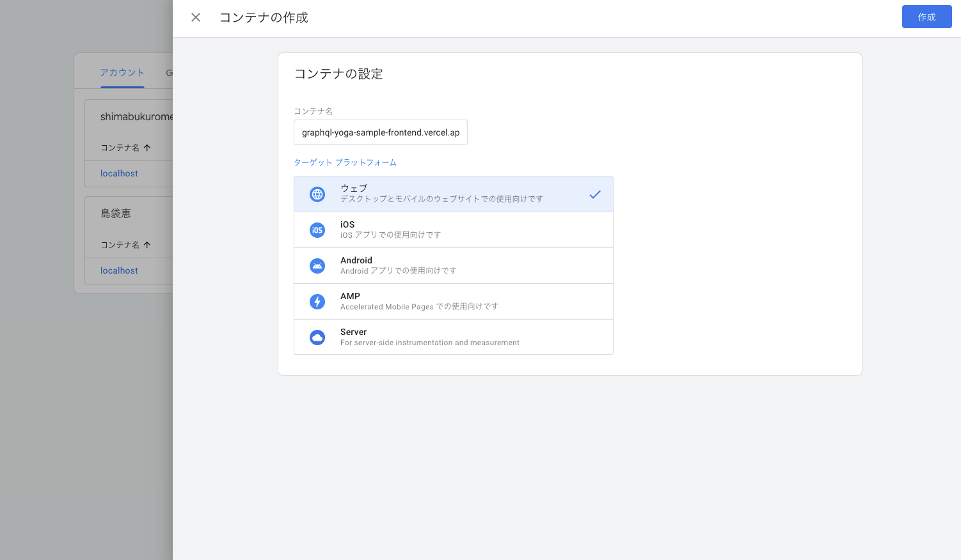Click the sort arrow beside コンテナ名

147,148
